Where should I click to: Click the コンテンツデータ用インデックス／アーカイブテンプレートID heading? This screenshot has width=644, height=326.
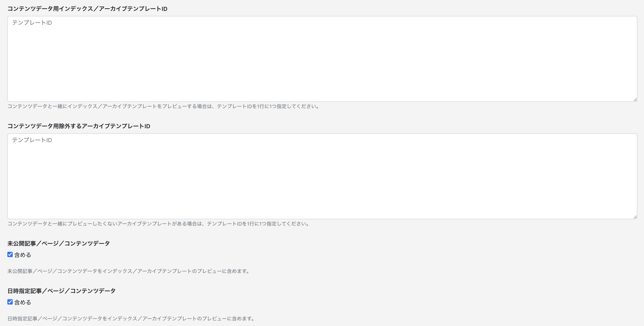(x=87, y=9)
